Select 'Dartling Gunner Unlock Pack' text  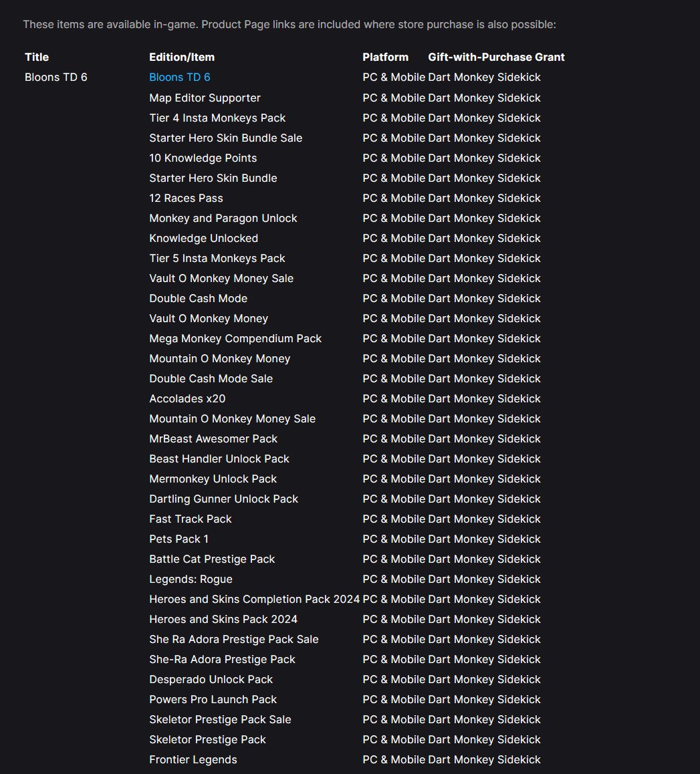click(223, 499)
